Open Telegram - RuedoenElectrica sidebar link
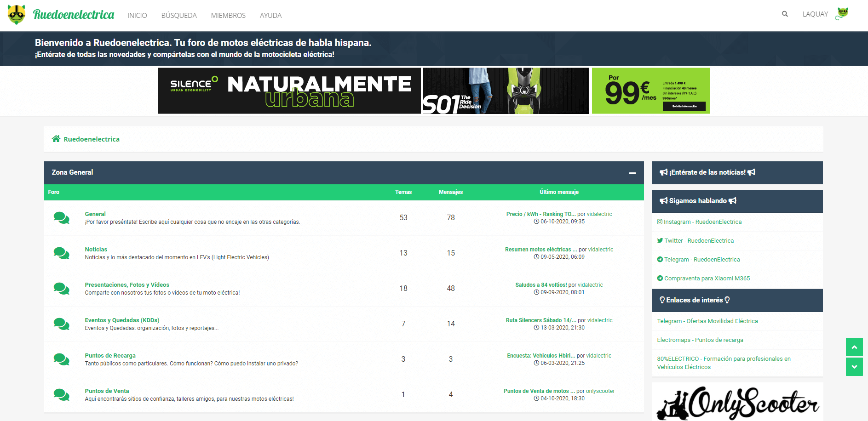Image resolution: width=868 pixels, height=421 pixels. coord(698,260)
